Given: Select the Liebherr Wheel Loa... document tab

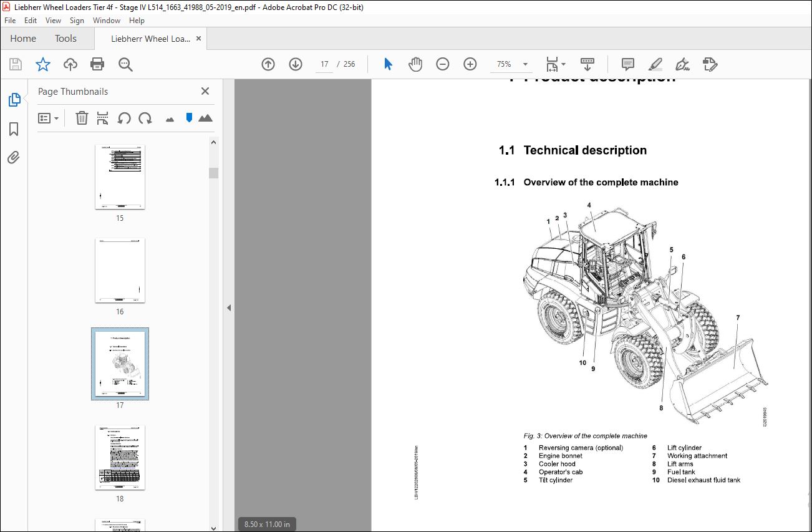Looking at the screenshot, I should [x=151, y=39].
